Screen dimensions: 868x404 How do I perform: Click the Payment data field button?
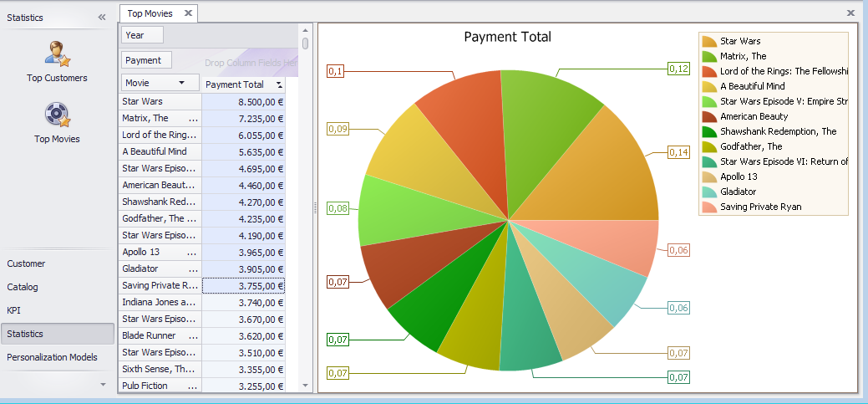[x=146, y=60]
